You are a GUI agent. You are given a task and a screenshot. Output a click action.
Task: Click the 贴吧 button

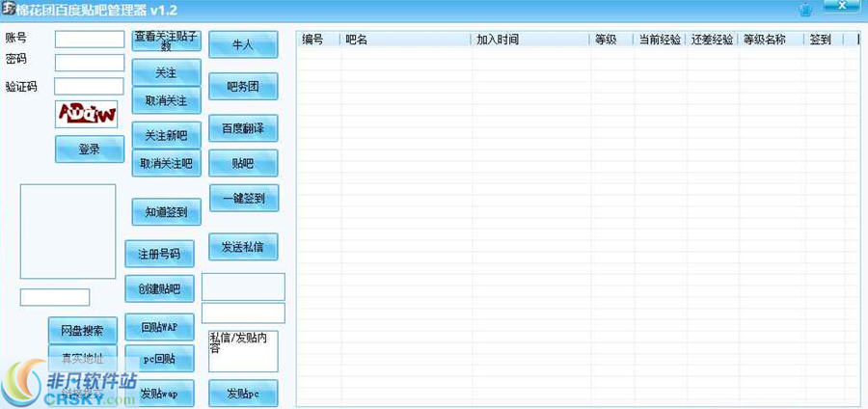[244, 163]
